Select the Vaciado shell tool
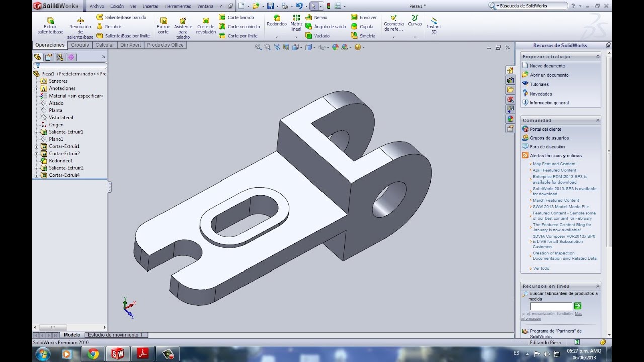 pyautogui.click(x=318, y=36)
